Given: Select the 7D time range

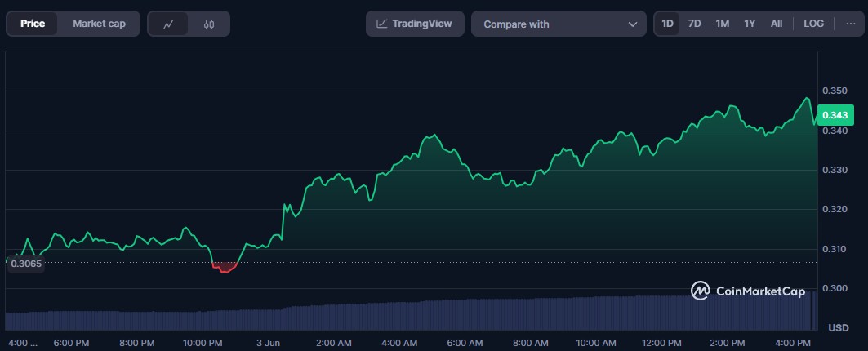Looking at the screenshot, I should click(694, 24).
